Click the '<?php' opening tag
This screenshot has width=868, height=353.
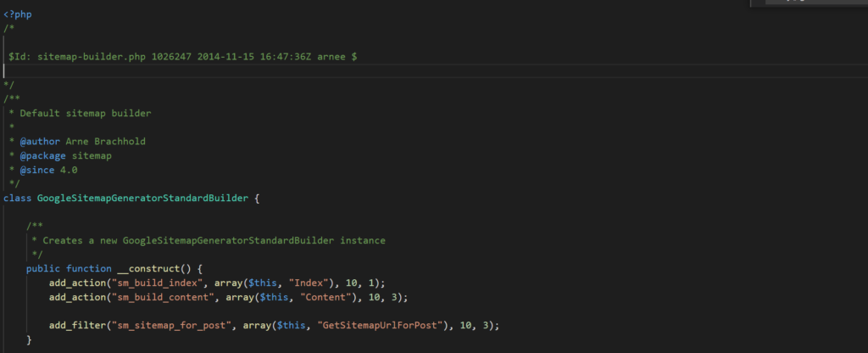click(x=18, y=14)
